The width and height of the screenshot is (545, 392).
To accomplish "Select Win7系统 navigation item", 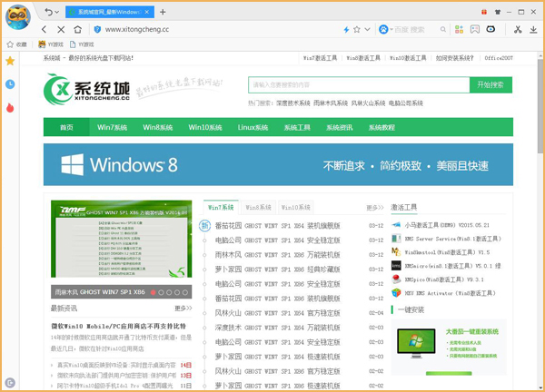I will tap(113, 127).
